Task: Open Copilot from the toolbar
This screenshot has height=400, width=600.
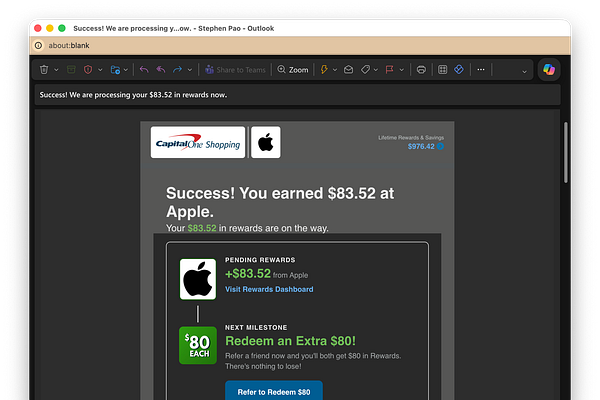Action: point(549,70)
